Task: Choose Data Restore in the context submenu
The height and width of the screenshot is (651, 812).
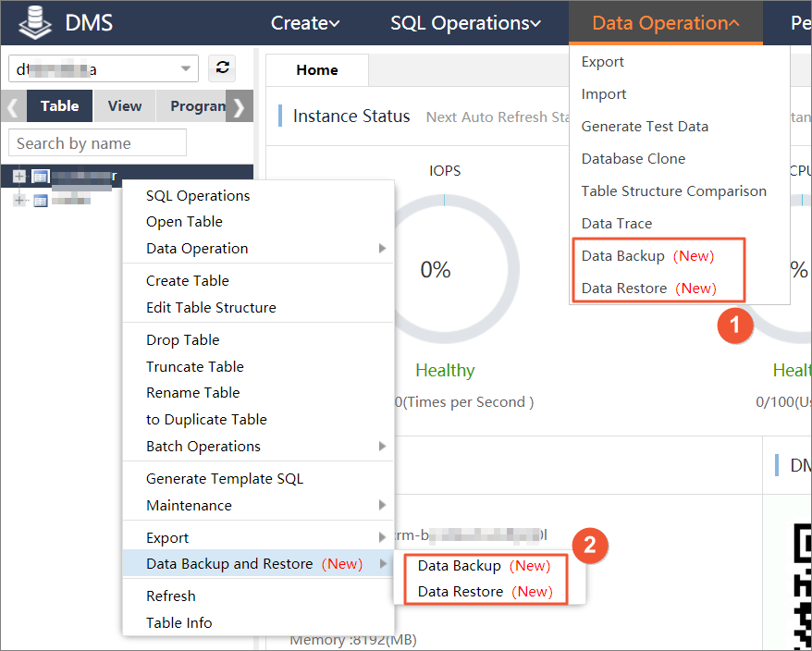Action: click(x=486, y=592)
